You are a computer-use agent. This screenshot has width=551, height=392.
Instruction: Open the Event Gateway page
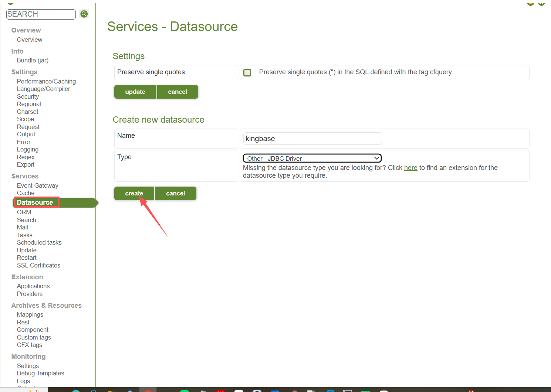pyautogui.click(x=37, y=185)
